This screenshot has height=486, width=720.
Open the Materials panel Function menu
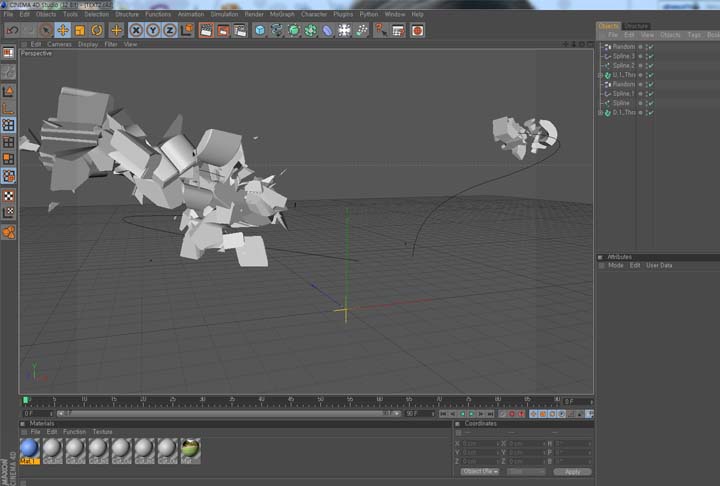(74, 432)
